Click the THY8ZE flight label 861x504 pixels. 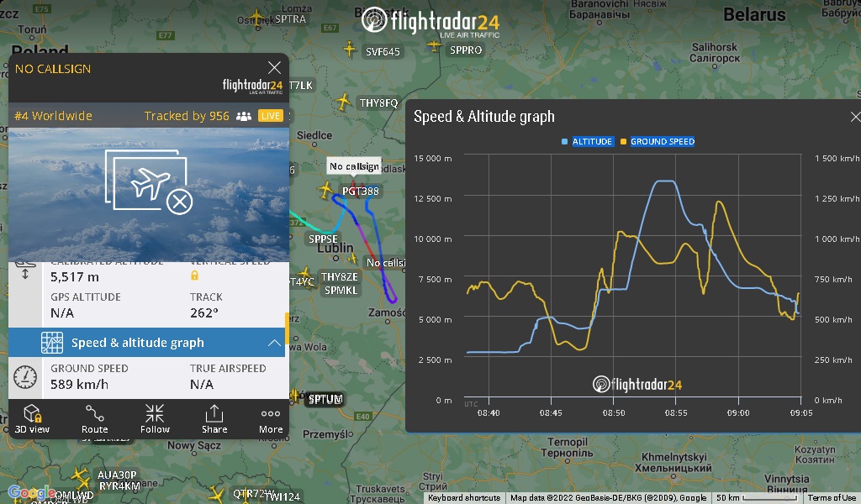(x=340, y=277)
